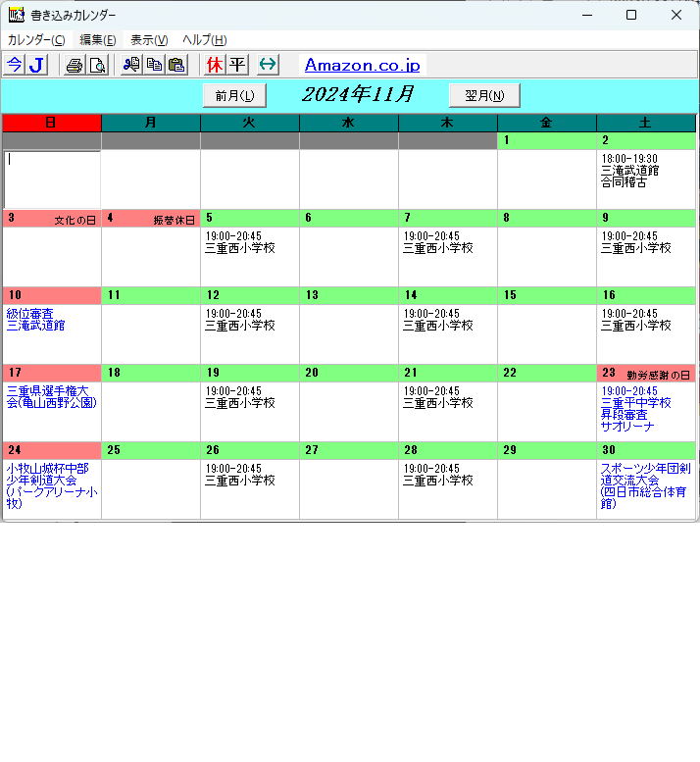Click the paste clipboard icon
The width and height of the screenshot is (700, 762).
[176, 65]
